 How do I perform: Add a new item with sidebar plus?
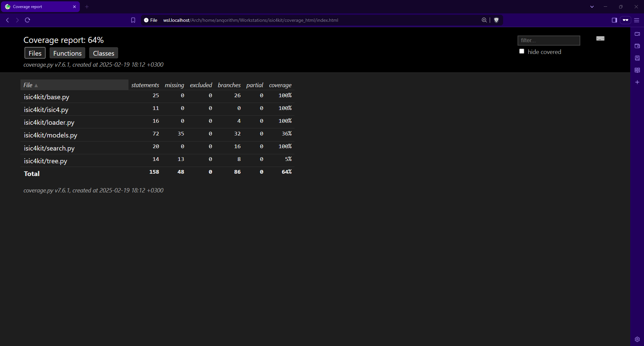tap(637, 82)
